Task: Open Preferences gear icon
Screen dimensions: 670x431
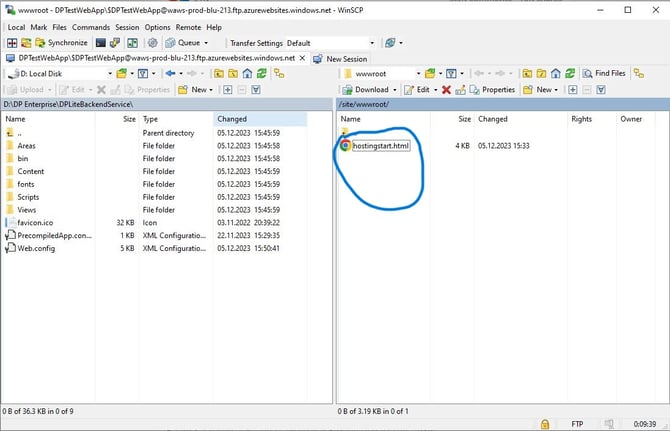Action: 153,43
